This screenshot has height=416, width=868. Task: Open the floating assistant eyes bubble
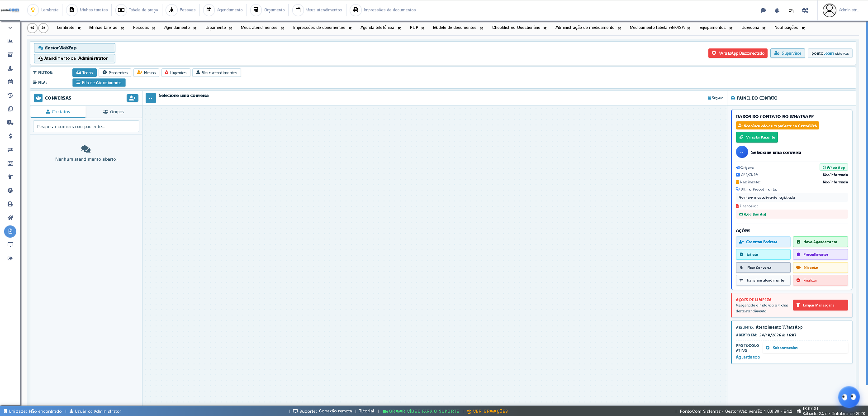pyautogui.click(x=849, y=397)
